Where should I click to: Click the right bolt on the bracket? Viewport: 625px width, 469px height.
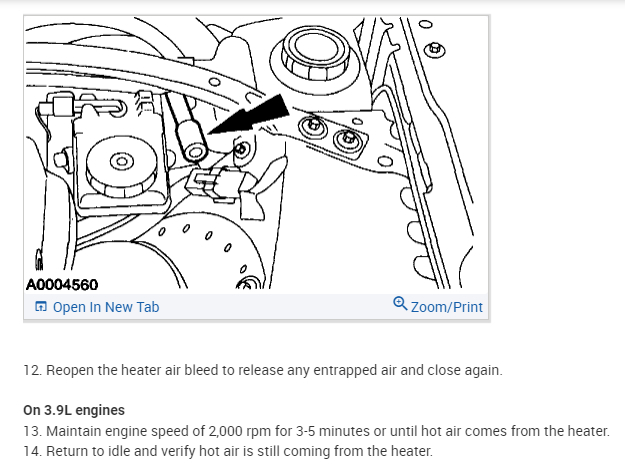pos(348,139)
